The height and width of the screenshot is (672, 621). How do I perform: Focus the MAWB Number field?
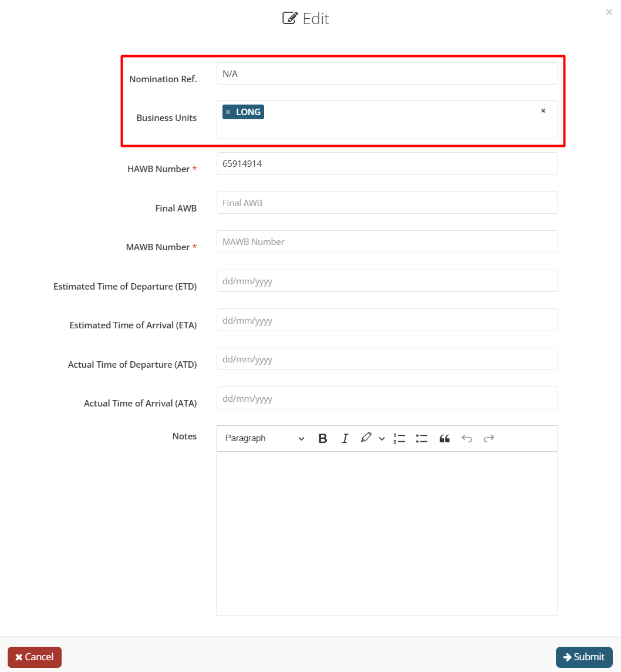[x=387, y=242]
